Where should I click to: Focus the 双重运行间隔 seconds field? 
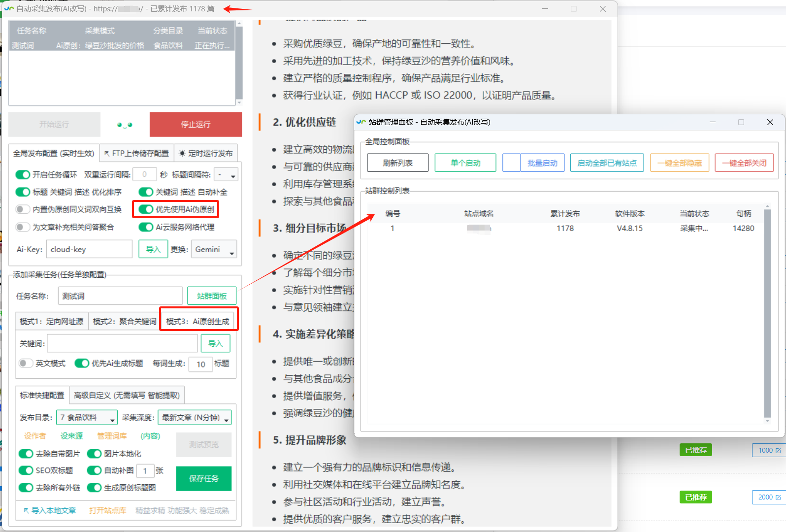[145, 174]
